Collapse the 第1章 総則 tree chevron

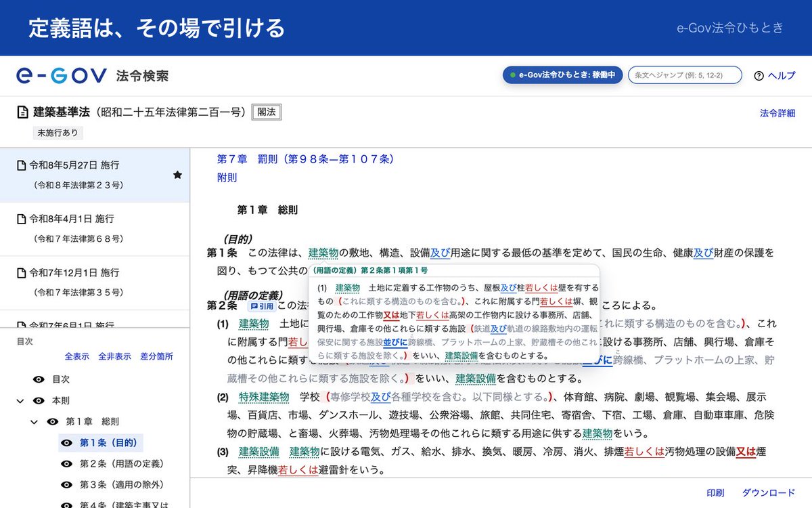[x=34, y=422]
